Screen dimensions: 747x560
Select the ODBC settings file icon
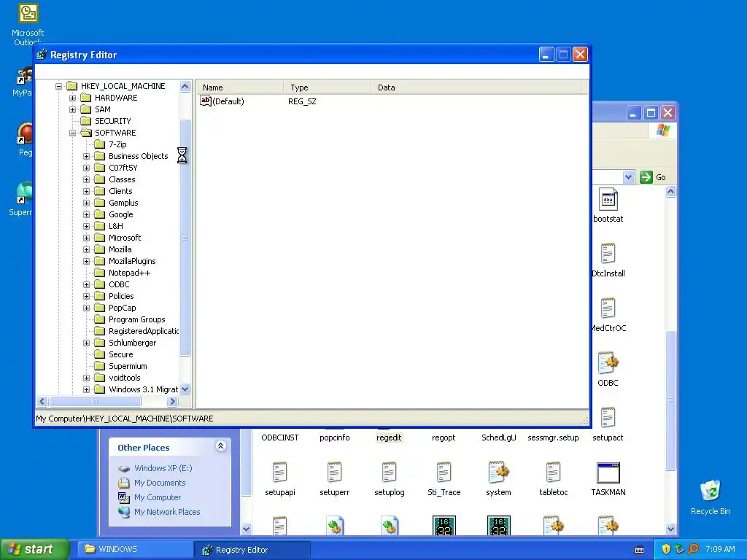608,363
